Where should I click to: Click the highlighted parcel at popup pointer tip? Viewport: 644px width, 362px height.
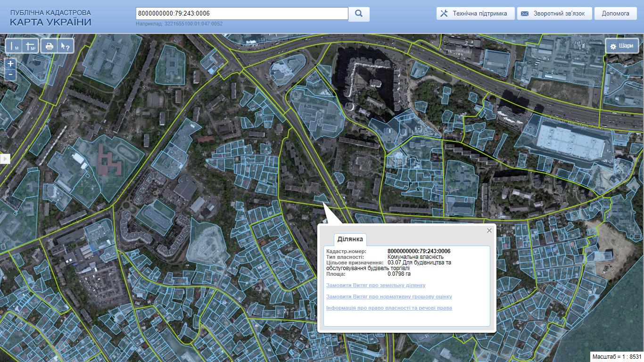point(322,198)
